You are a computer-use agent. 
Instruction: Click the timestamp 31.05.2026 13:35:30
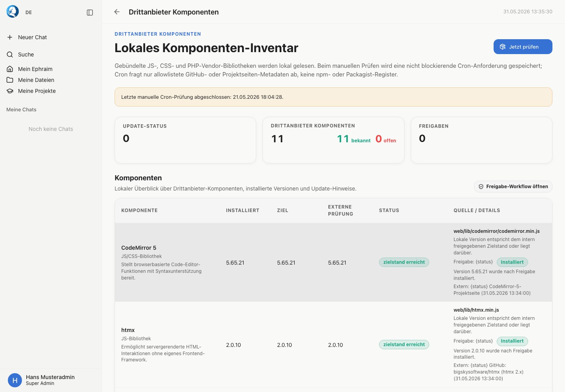pos(528,12)
